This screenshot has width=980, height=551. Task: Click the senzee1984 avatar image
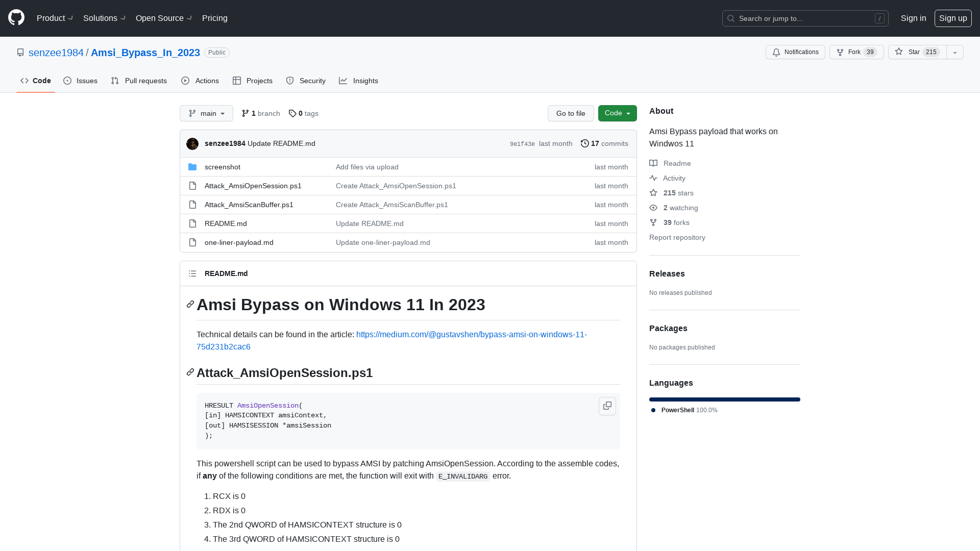point(192,144)
